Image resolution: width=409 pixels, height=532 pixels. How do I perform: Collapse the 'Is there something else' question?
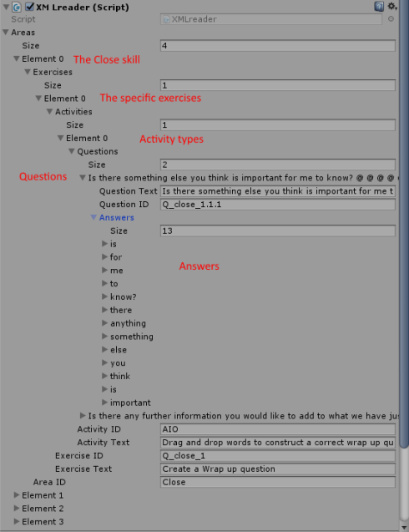coord(83,178)
